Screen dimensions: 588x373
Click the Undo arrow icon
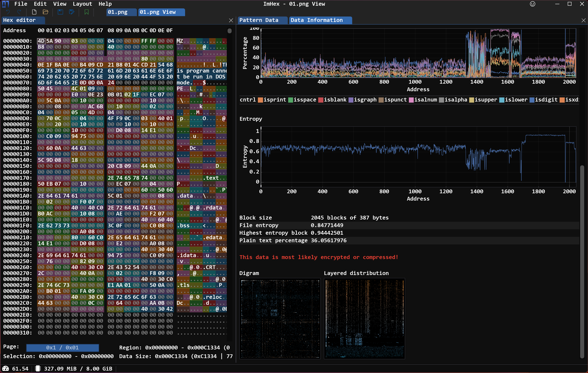pyautogui.click(x=8, y=12)
